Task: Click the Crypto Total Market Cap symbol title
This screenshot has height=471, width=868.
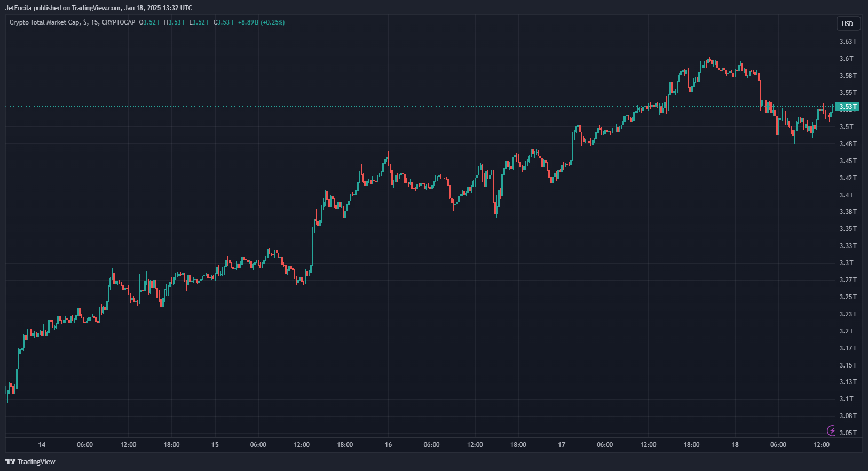Action: pos(45,22)
